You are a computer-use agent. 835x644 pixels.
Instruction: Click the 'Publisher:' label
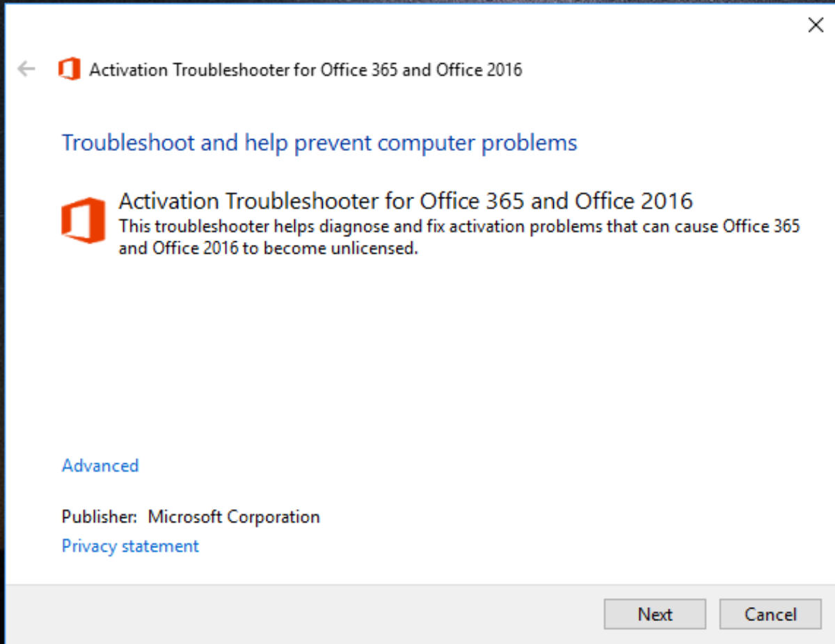pos(100,517)
